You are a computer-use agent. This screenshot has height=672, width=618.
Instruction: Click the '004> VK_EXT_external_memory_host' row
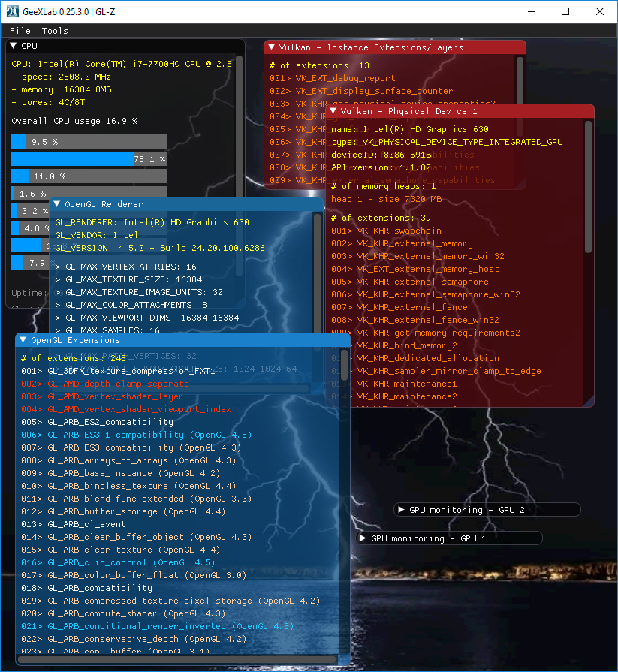pyautogui.click(x=415, y=269)
